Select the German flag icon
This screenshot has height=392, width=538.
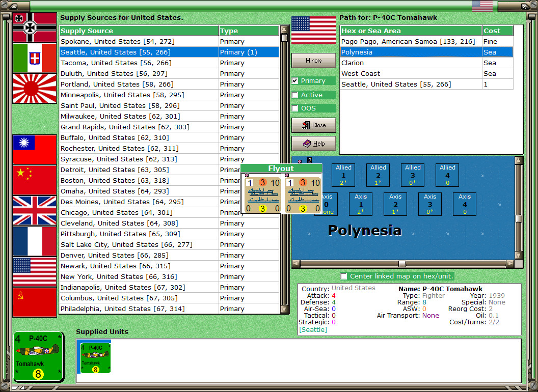click(35, 27)
